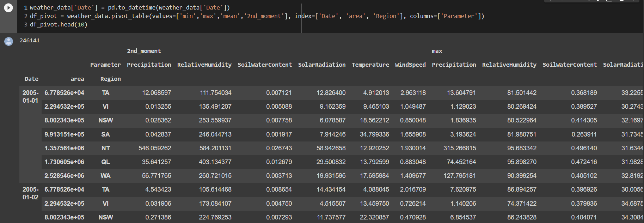
Task: Click the Temperature column header
Action: [370, 65]
